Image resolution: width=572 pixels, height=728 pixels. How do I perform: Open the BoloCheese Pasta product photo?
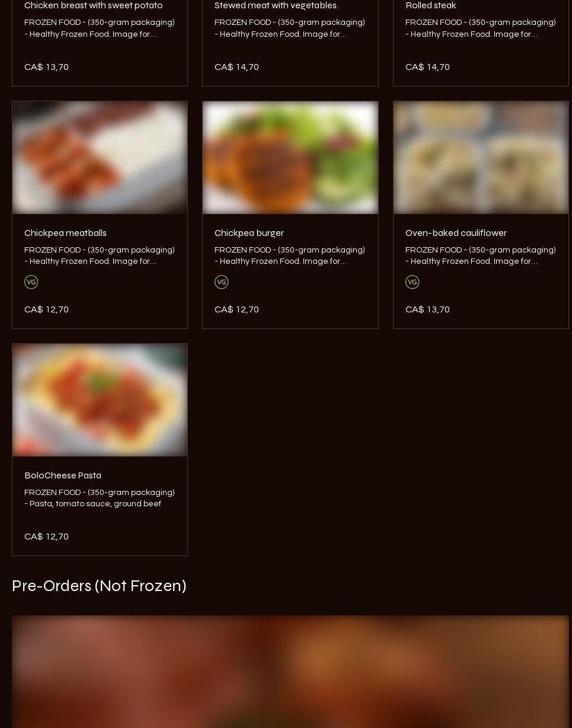(100, 400)
